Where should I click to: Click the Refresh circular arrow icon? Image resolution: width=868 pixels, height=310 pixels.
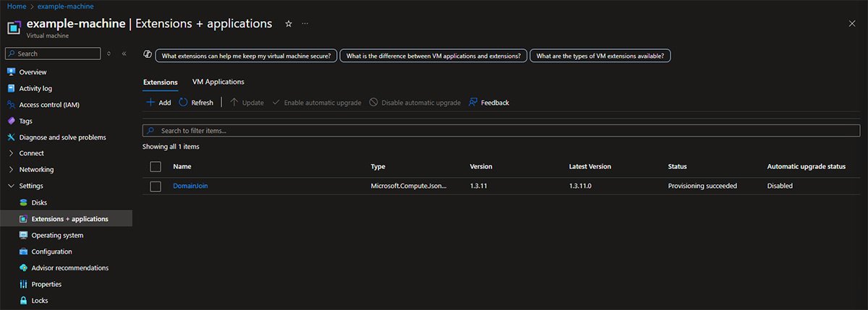(x=183, y=103)
